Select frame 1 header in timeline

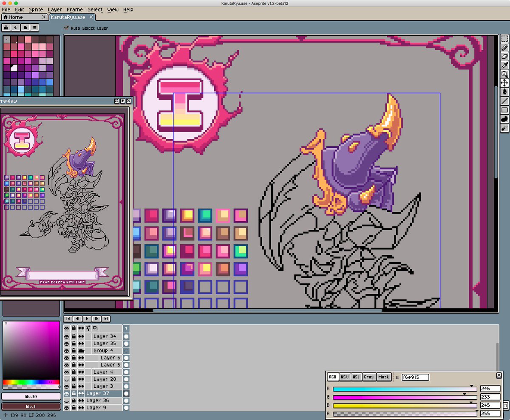(126, 328)
